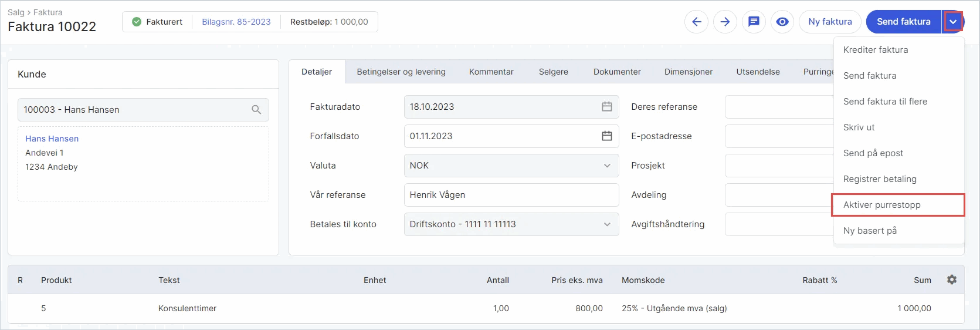Click the Prosjekt input field
The width and height of the screenshot is (980, 330).
(x=779, y=166)
